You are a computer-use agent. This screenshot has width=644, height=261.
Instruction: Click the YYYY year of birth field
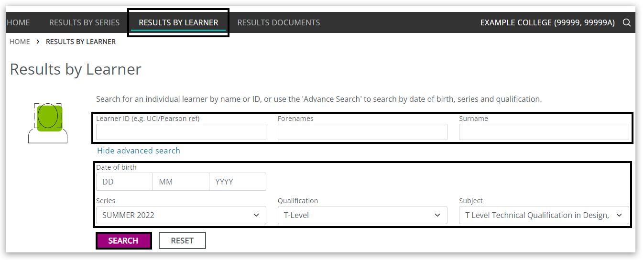[237, 182]
